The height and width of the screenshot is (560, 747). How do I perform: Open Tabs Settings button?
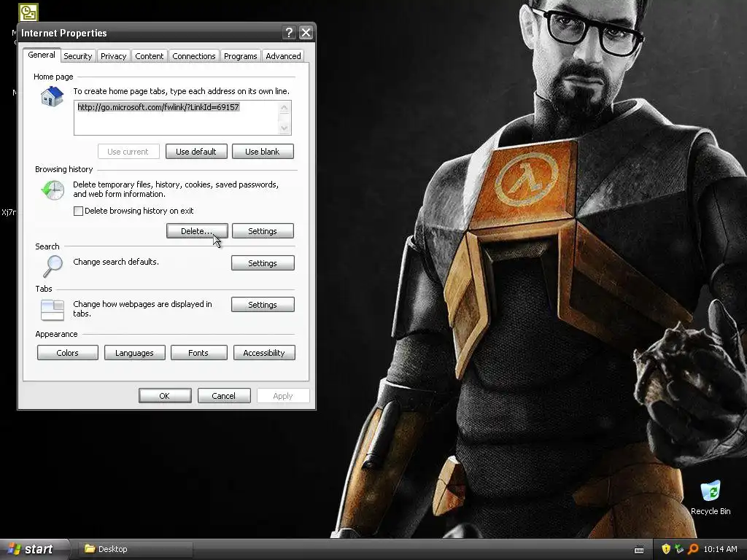(x=263, y=305)
